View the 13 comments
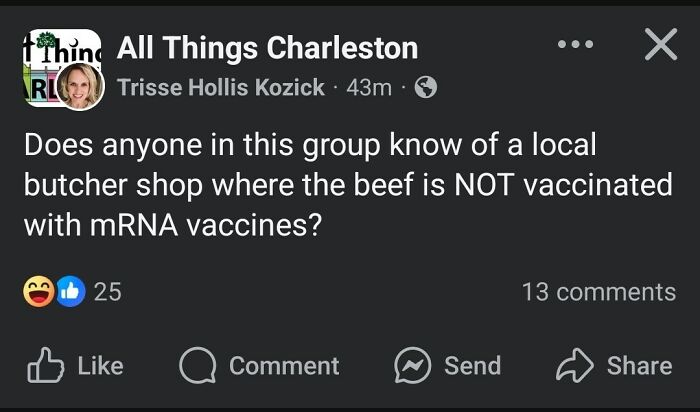This screenshot has width=700, height=412. coord(598,292)
